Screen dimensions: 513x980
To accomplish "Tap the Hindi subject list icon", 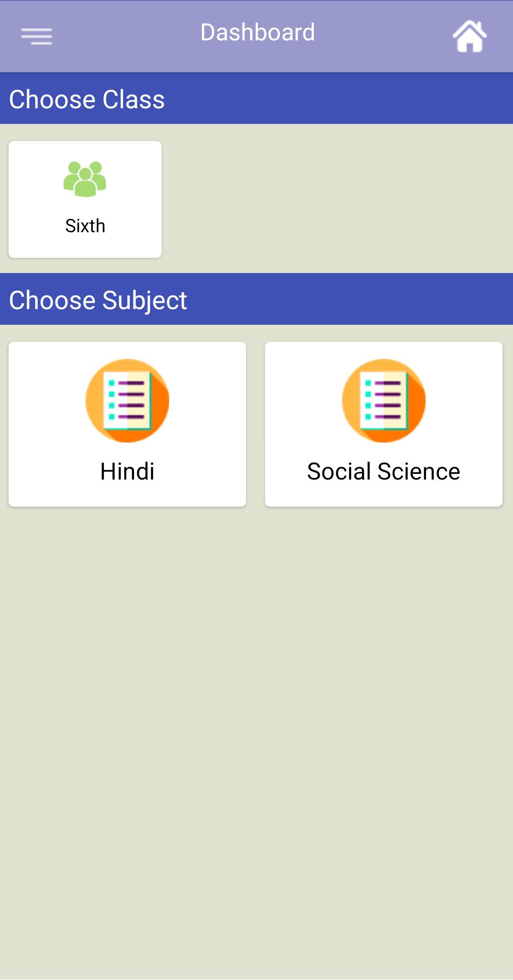I will coord(127,401).
